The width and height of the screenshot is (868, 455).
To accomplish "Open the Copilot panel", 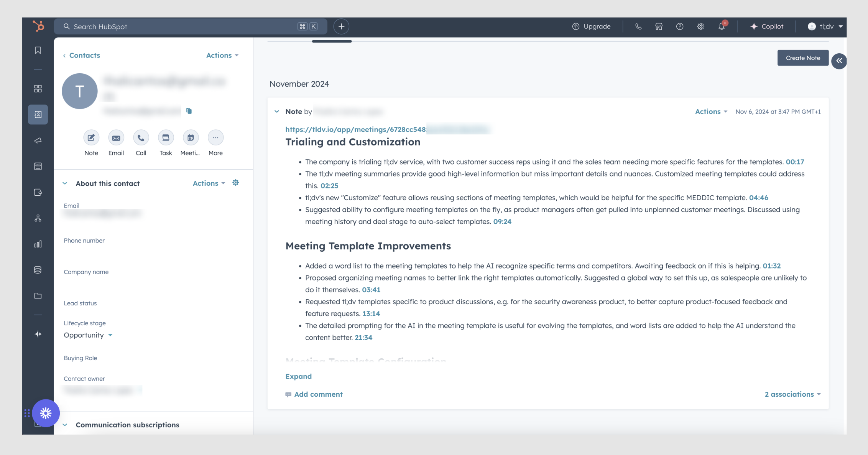I will coord(767,26).
